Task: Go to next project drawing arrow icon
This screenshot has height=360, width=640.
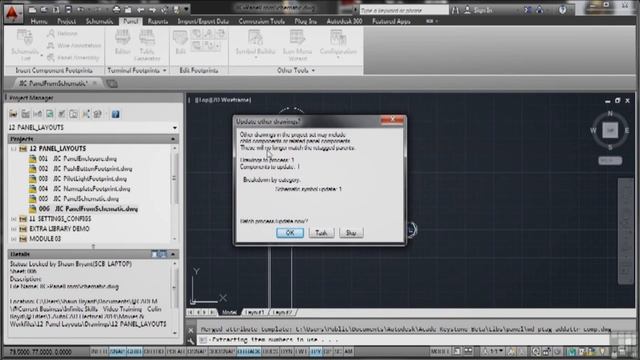Action: [x=152, y=9]
